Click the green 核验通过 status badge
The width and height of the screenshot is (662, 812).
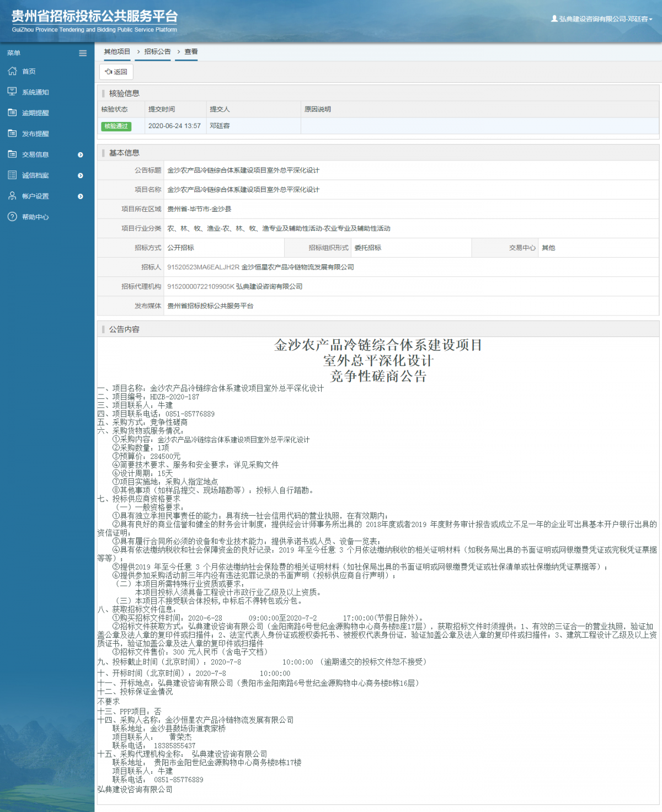tap(116, 126)
